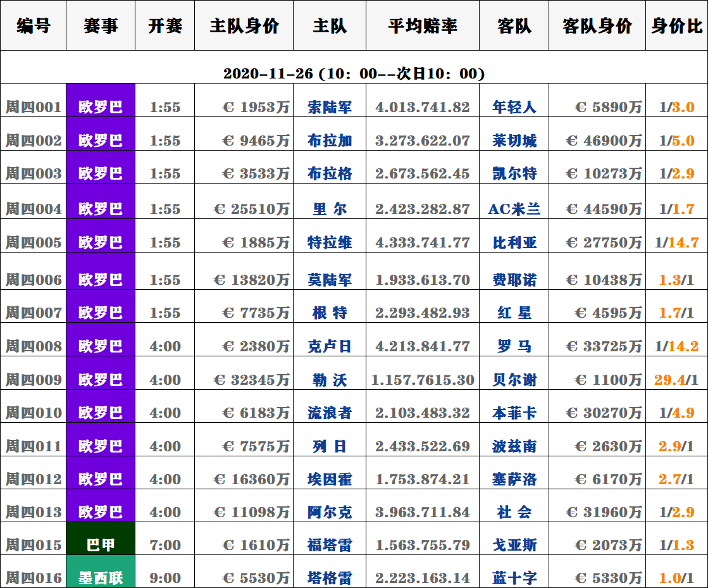
Task: Click the value ratio 29.4/1
Action: coord(676,380)
